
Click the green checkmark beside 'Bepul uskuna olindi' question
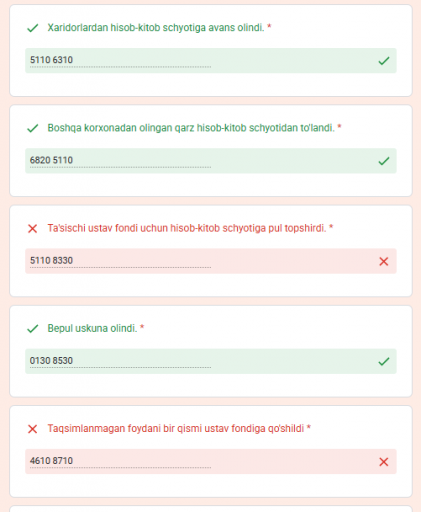tap(33, 329)
